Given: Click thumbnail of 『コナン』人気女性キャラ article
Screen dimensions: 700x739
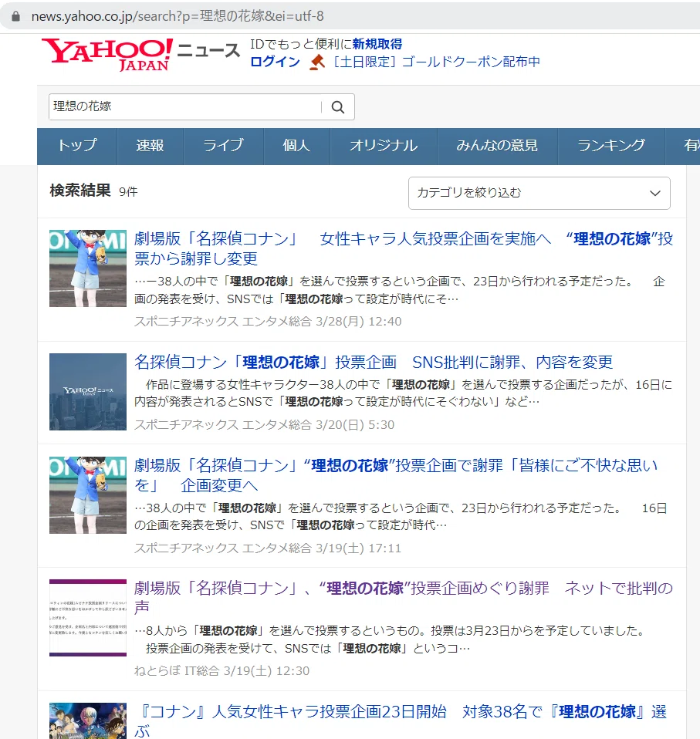Looking at the screenshot, I should point(88,721).
